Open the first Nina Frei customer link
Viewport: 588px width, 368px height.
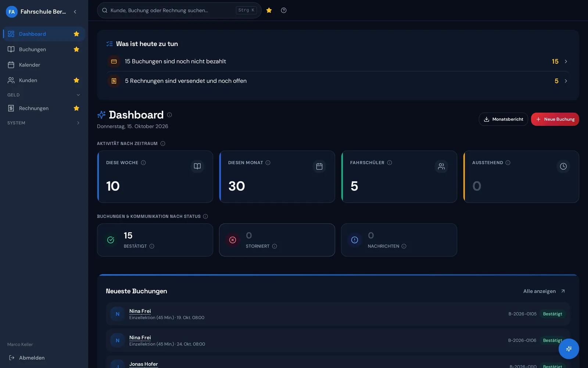pyautogui.click(x=140, y=311)
